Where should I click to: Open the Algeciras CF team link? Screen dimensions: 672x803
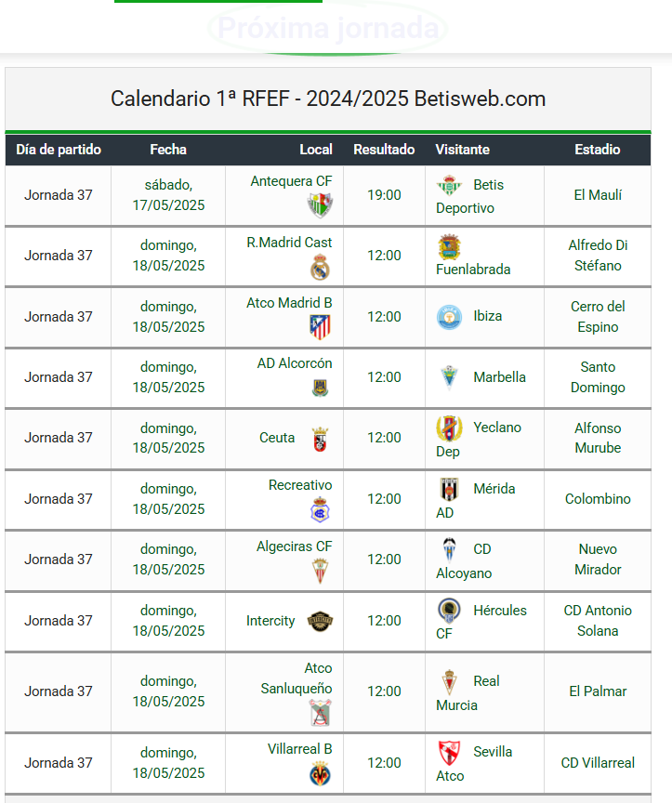(x=295, y=546)
